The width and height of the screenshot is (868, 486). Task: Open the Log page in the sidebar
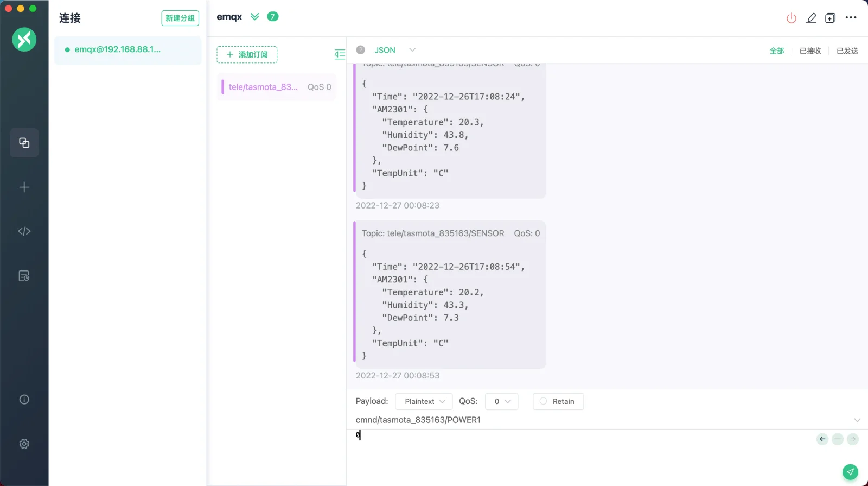pos(24,276)
